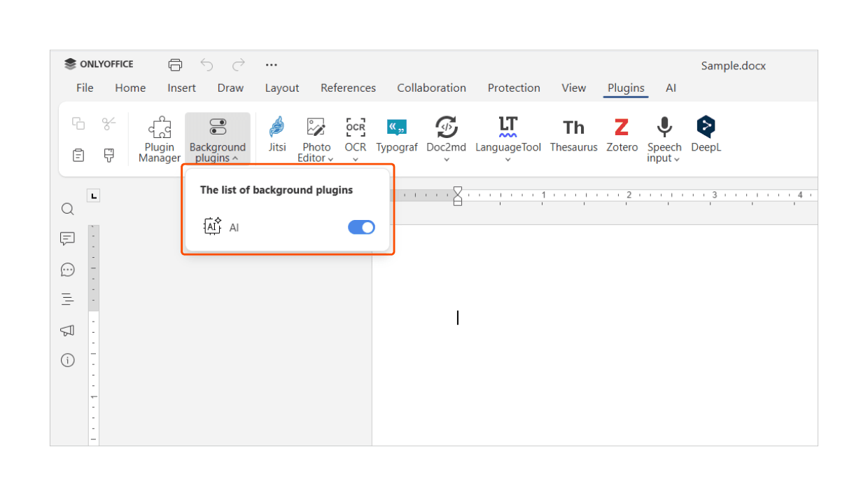
Task: Open the About info icon
Action: coord(67,360)
